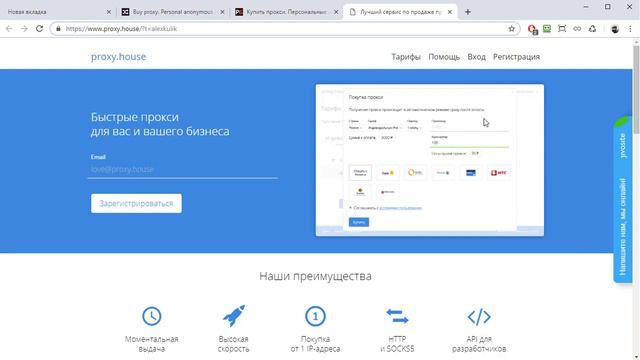
Task: Close the Лучший сервис tab
Action: tap(450, 12)
